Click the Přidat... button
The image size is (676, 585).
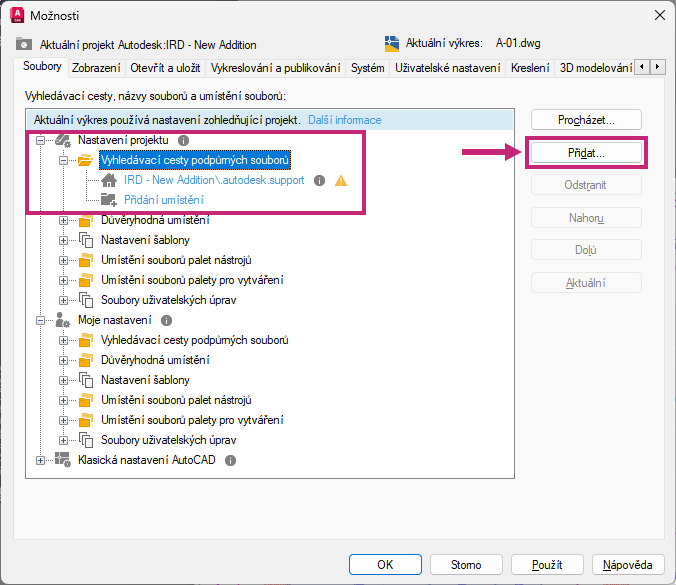click(x=586, y=153)
